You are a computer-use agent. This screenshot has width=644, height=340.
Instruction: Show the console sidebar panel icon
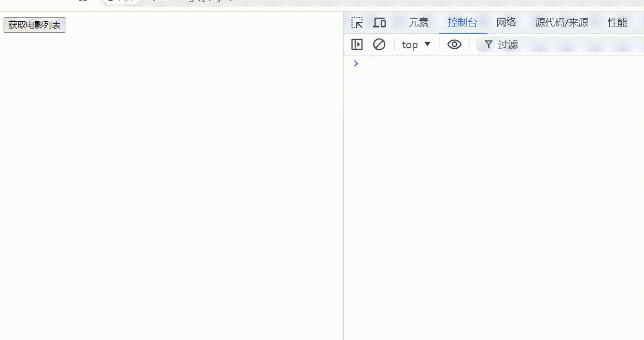click(x=357, y=45)
